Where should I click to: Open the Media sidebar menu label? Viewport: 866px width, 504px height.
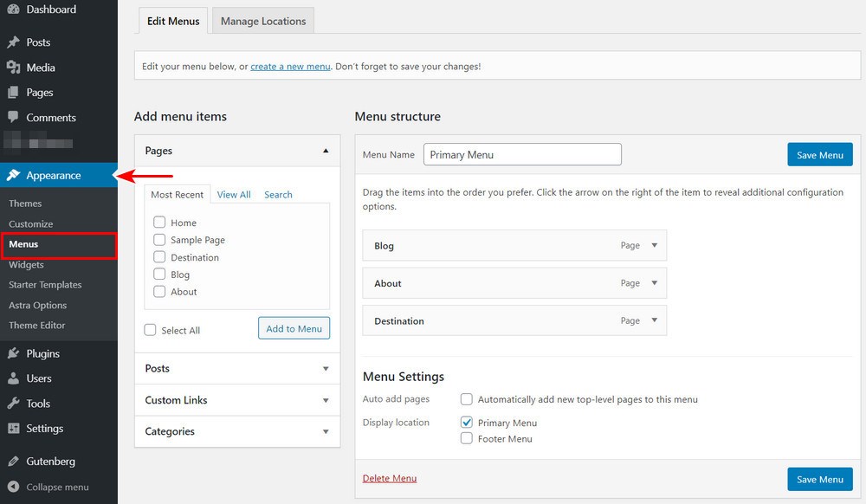[41, 68]
